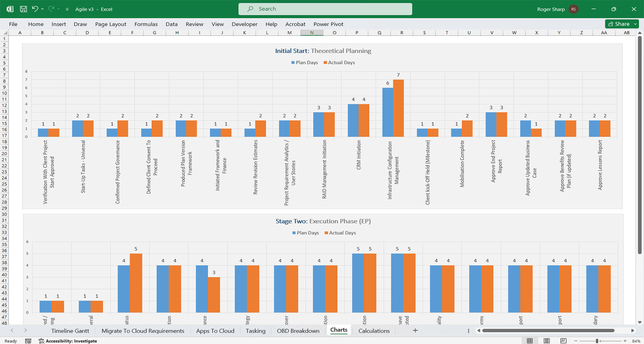Select Normal view in status bar
This screenshot has width=644, height=344.
[x=530, y=341]
